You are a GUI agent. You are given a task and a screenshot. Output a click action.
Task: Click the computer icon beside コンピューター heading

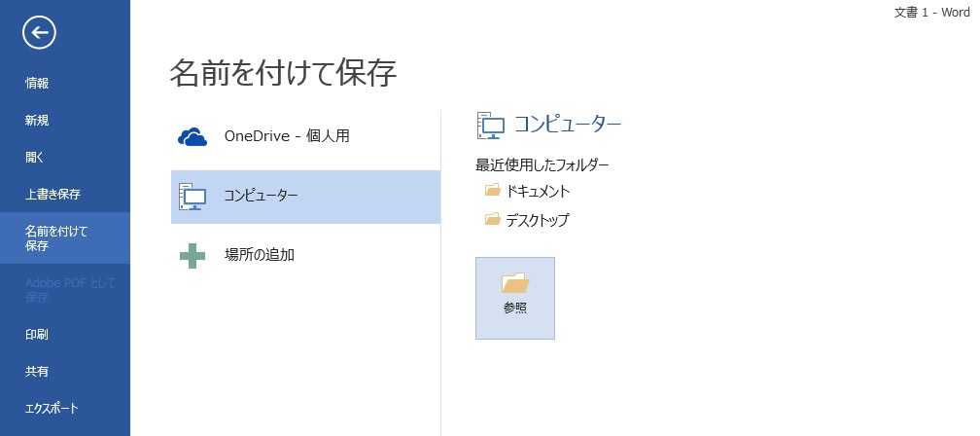491,126
